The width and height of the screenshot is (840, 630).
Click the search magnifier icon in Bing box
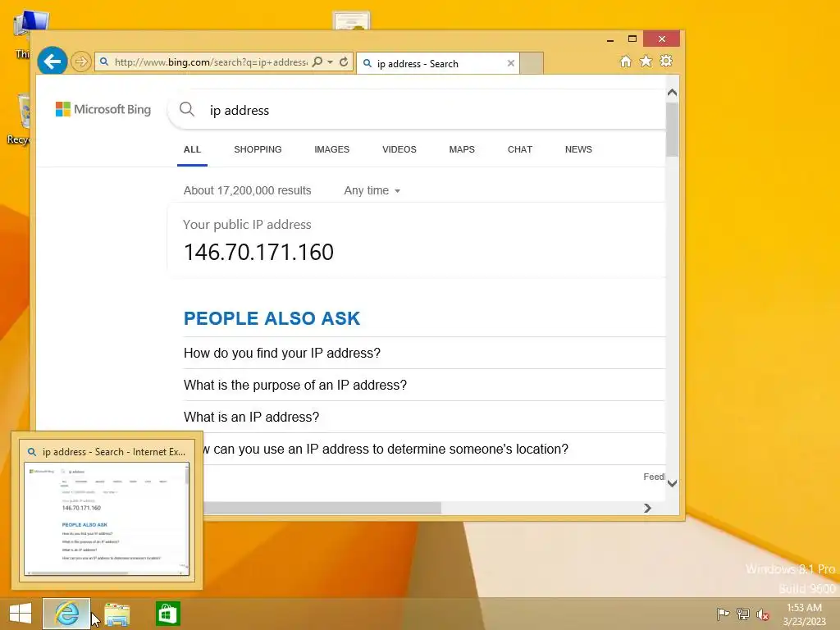pos(187,109)
